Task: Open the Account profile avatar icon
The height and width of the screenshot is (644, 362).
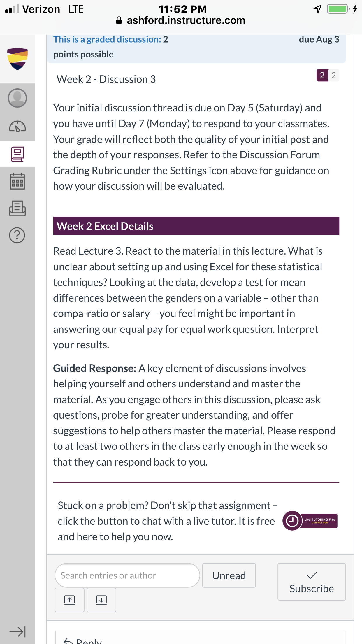Action: pos(17,98)
